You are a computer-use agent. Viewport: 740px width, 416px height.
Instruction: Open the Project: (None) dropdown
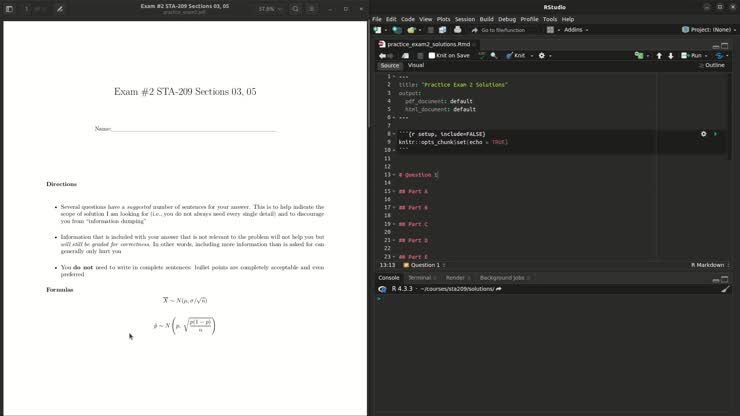(x=709, y=30)
